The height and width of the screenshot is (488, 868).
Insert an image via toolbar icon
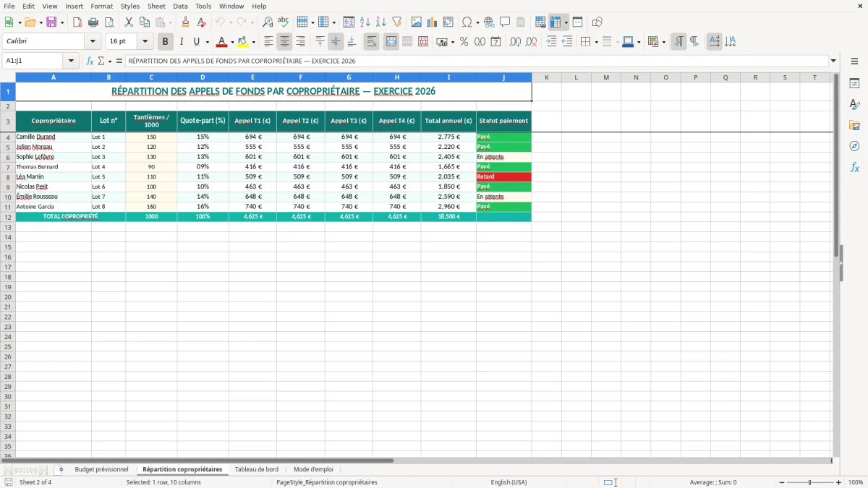coord(417,22)
